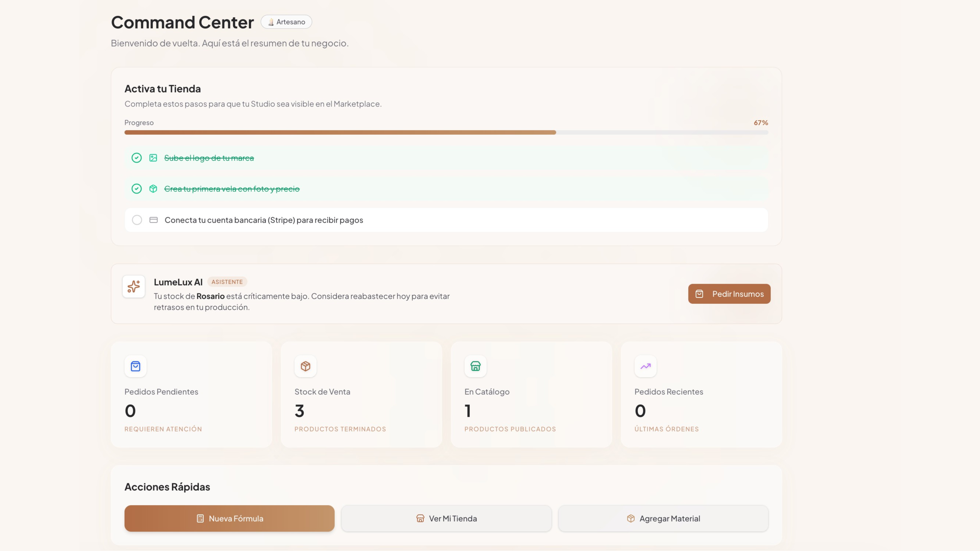Open the Pedidos Pendientes card label
Viewport: 980px width, 551px height.
161,392
